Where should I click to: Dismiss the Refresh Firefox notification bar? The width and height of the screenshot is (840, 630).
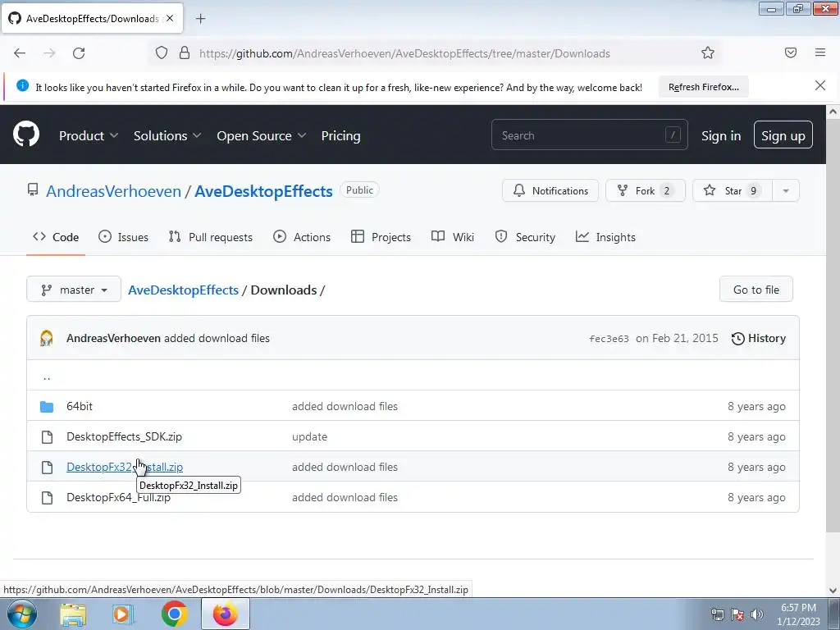820,85
